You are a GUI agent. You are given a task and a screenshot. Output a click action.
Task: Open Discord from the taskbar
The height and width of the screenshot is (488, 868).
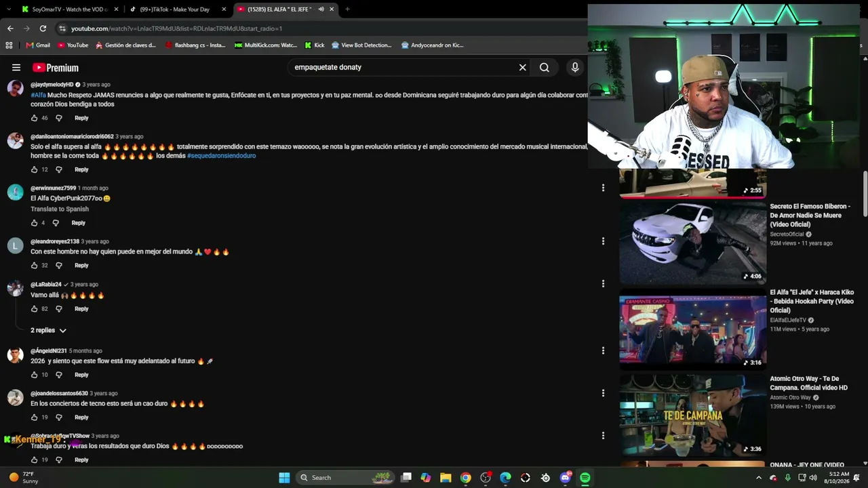[566, 478]
